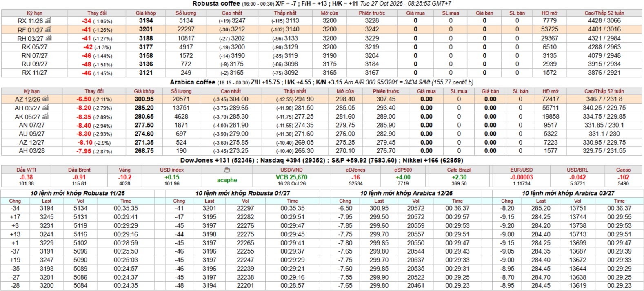Click the '10 lệnh mới khớp Robusta 11/26' heading
This screenshot has width=644, height=291.
pos(78,193)
